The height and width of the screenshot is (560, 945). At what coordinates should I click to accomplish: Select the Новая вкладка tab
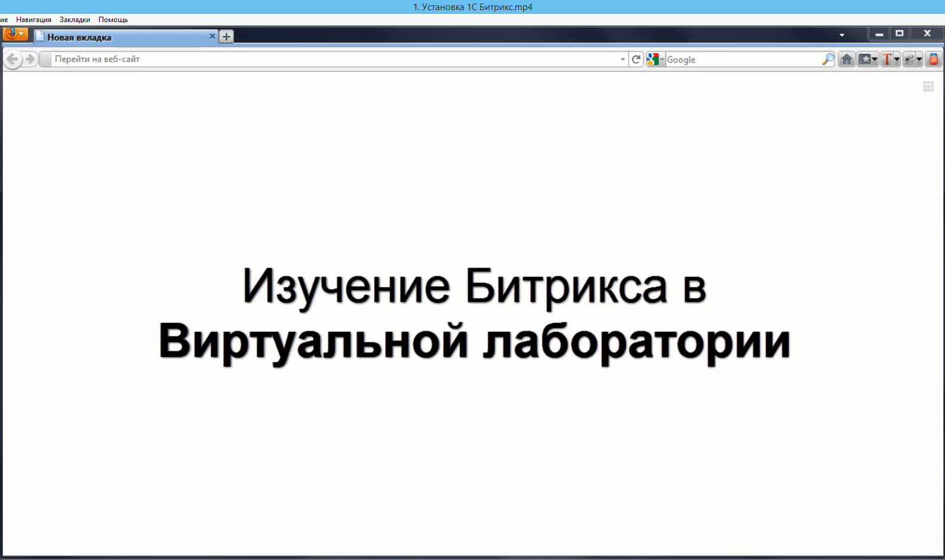pos(125,37)
